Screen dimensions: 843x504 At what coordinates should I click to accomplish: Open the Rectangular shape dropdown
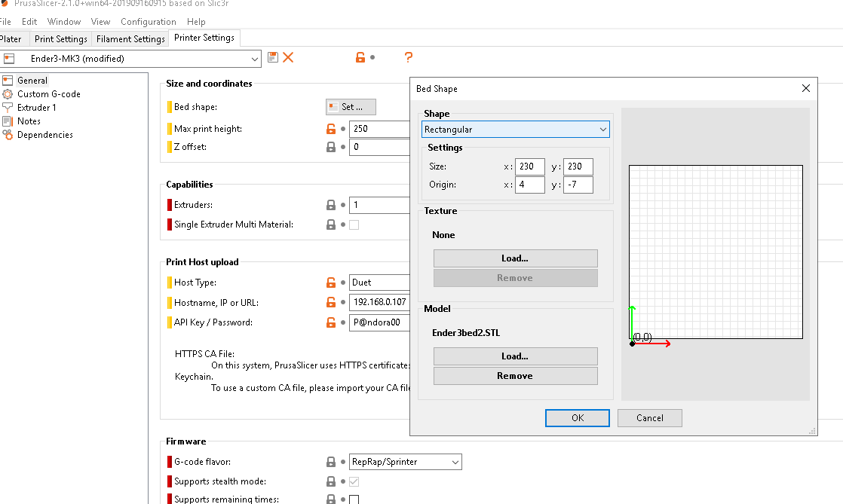pos(516,130)
